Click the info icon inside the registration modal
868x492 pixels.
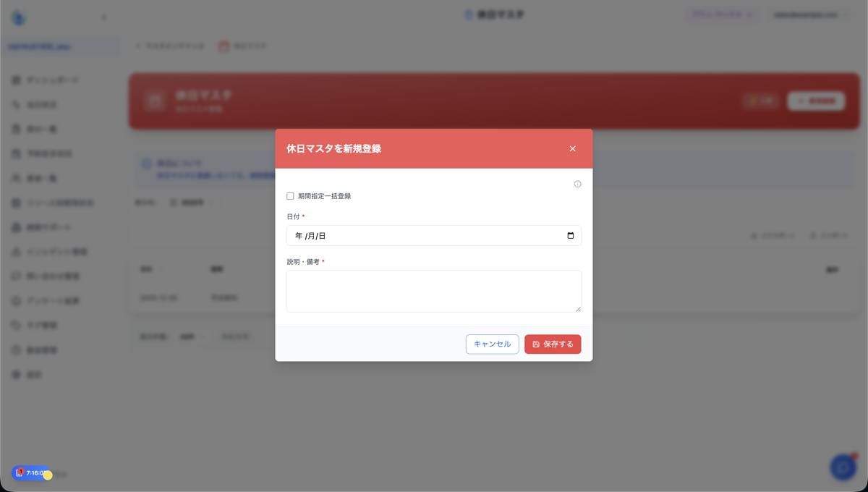pos(577,184)
